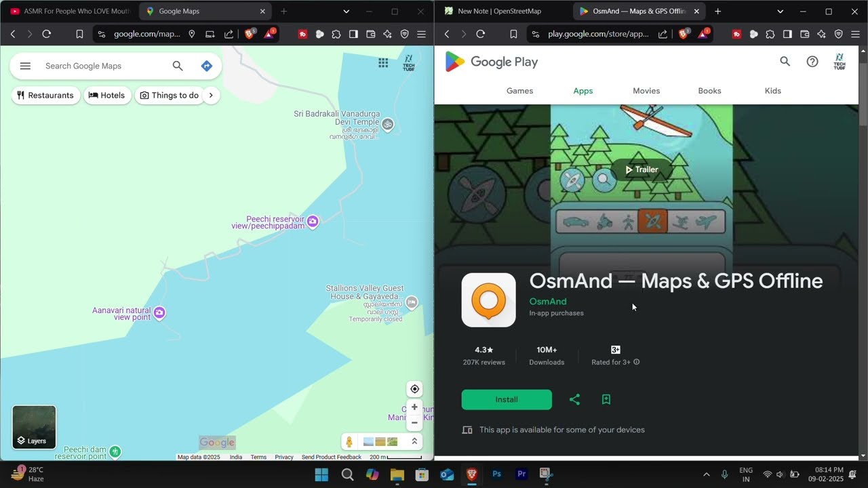The width and height of the screenshot is (868, 488).
Task: Play the OsmAnd Trailer
Action: tap(642, 169)
